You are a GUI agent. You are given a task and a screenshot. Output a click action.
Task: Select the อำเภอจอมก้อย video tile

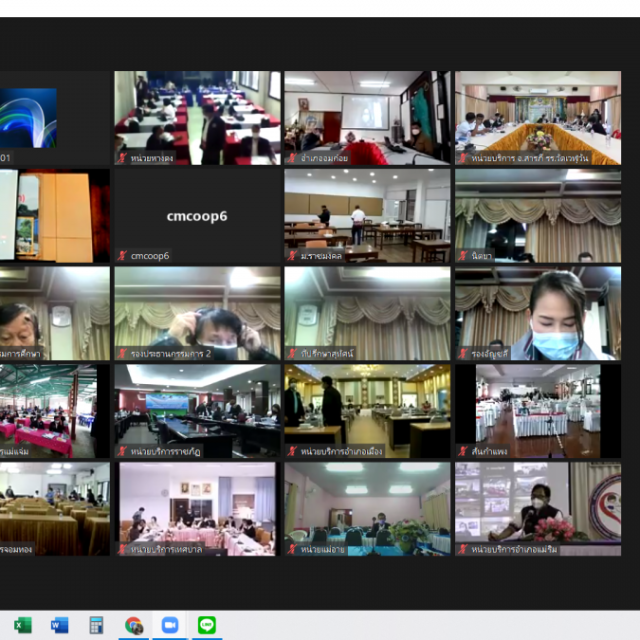(367, 117)
